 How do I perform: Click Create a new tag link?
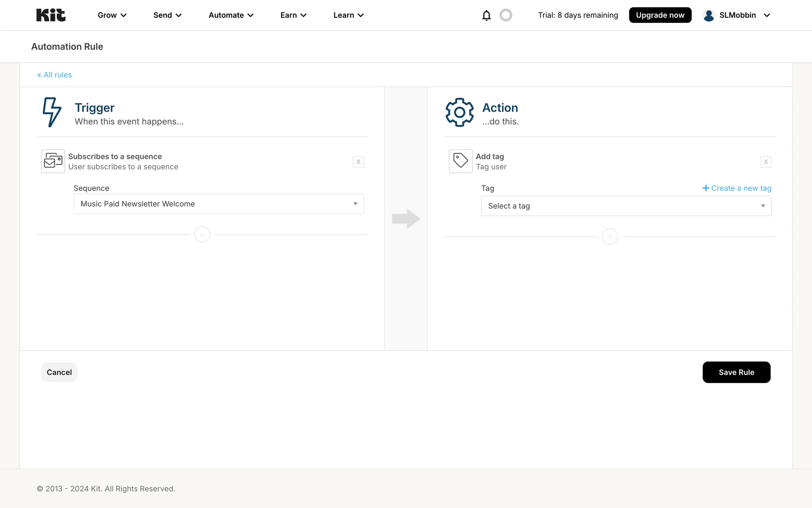pos(737,188)
